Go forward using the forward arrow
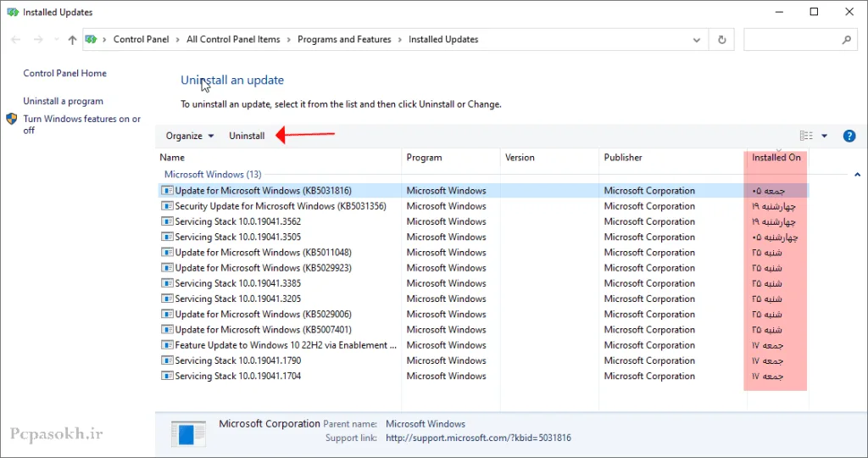 click(38, 39)
